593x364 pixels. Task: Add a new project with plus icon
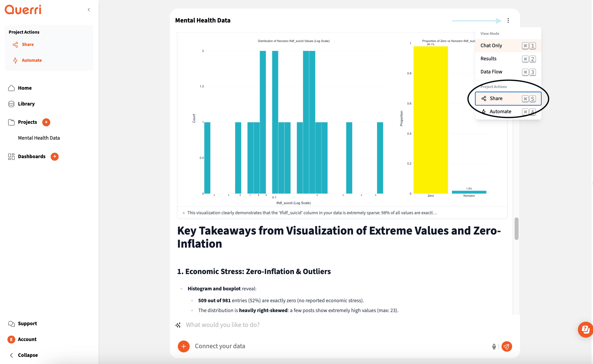46,122
